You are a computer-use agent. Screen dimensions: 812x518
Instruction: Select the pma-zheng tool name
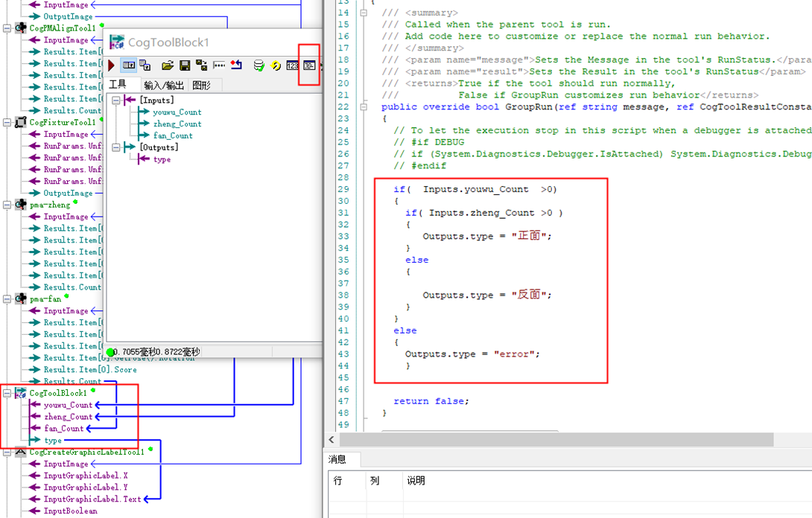point(50,205)
